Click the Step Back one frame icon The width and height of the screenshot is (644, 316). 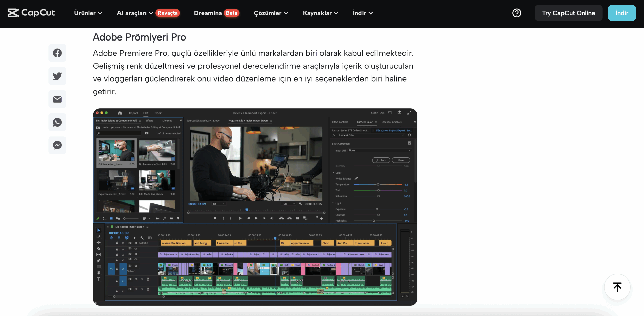click(x=249, y=218)
